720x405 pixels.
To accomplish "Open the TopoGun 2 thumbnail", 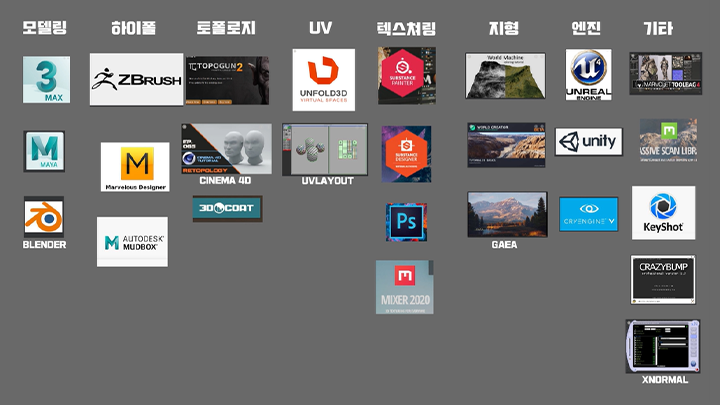I will click(x=227, y=80).
